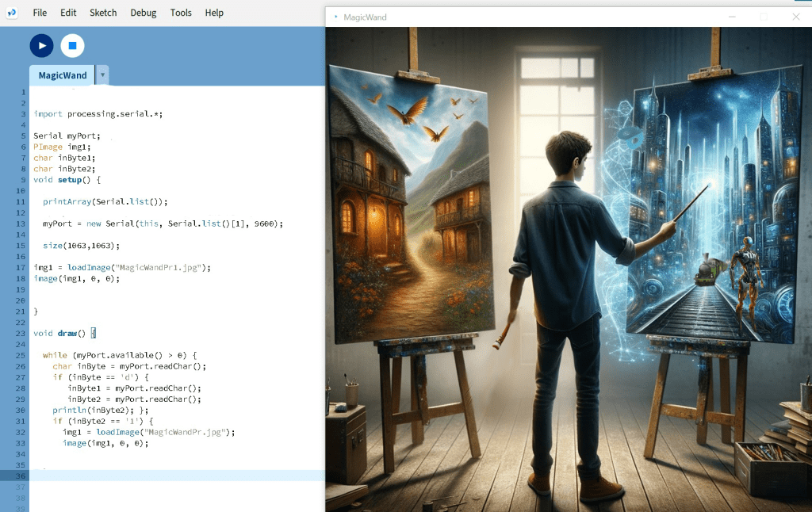812x512 pixels.
Task: Click the MagicWand sketch window icon
Action: click(x=335, y=17)
